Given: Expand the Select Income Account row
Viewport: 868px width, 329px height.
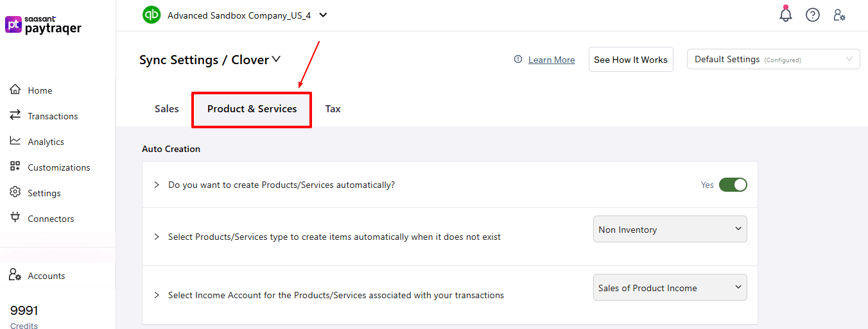Looking at the screenshot, I should (157, 295).
